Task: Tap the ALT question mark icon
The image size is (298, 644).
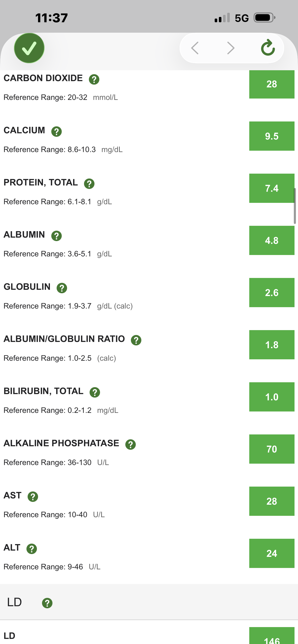Action: [x=32, y=549]
